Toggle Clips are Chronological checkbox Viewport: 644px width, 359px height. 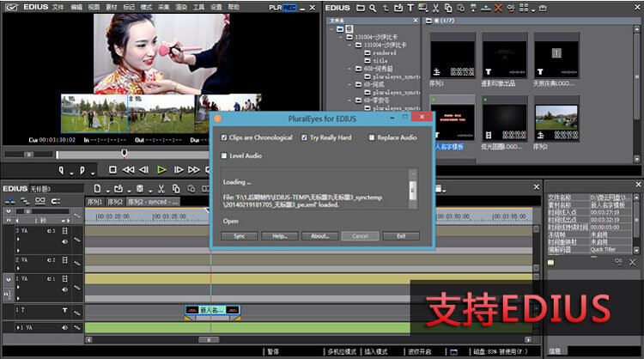[x=224, y=137]
